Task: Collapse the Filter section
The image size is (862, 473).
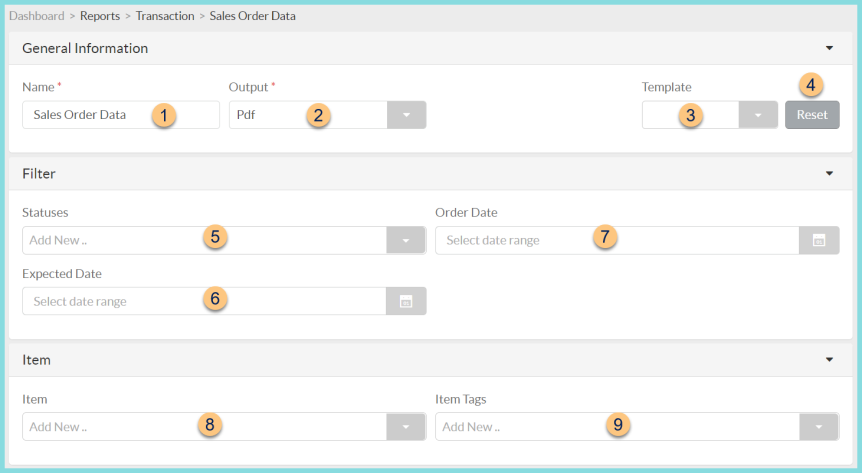Action: point(829,174)
